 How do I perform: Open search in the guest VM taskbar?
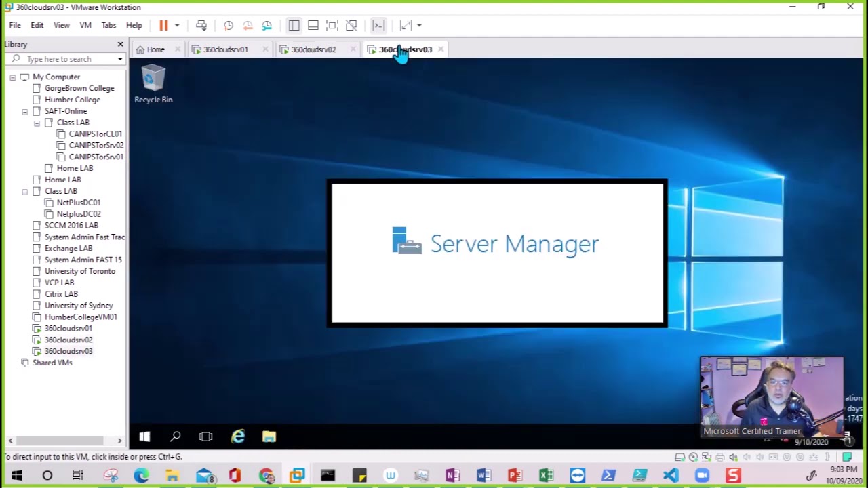tap(175, 437)
